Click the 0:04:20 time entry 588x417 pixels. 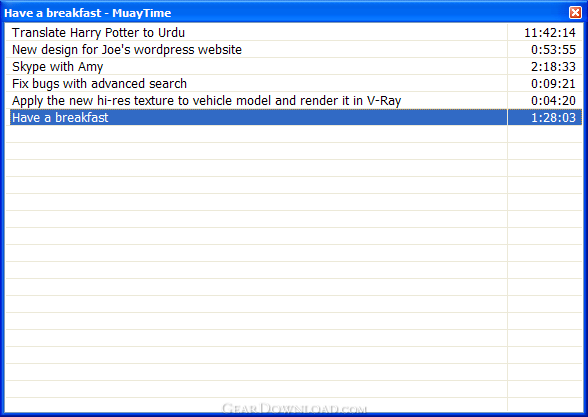553,100
